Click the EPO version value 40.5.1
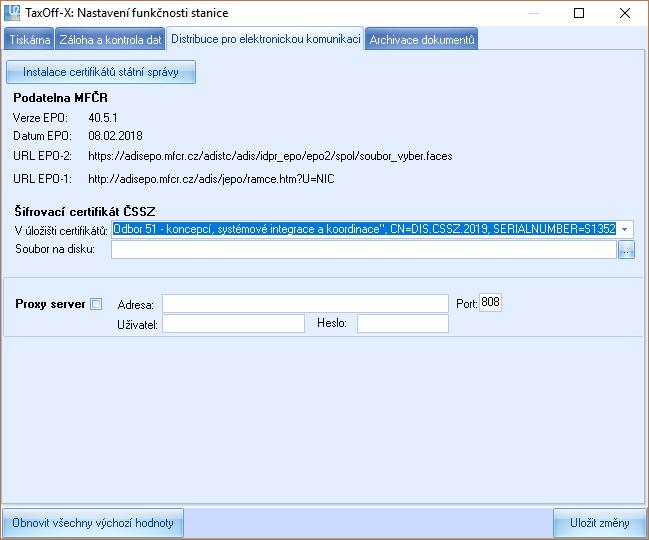Screen dimensions: 649x540 point(103,118)
